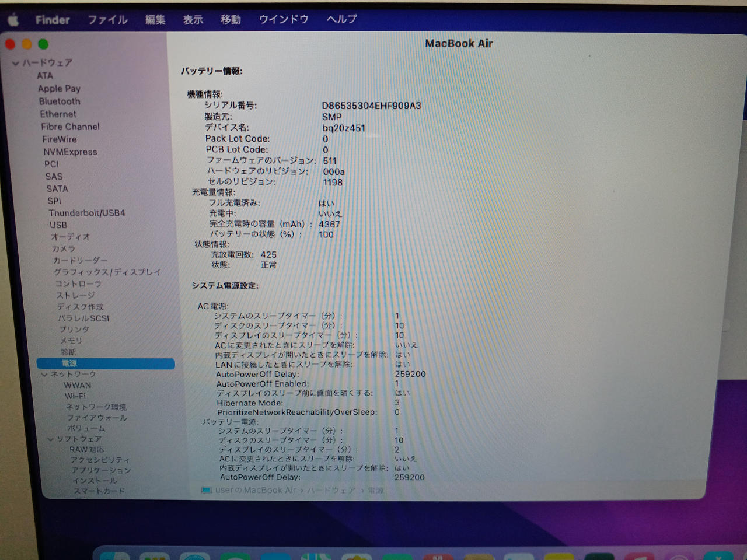This screenshot has height=560, width=747.
Task: Open the Apple menu
Action: (x=13, y=21)
